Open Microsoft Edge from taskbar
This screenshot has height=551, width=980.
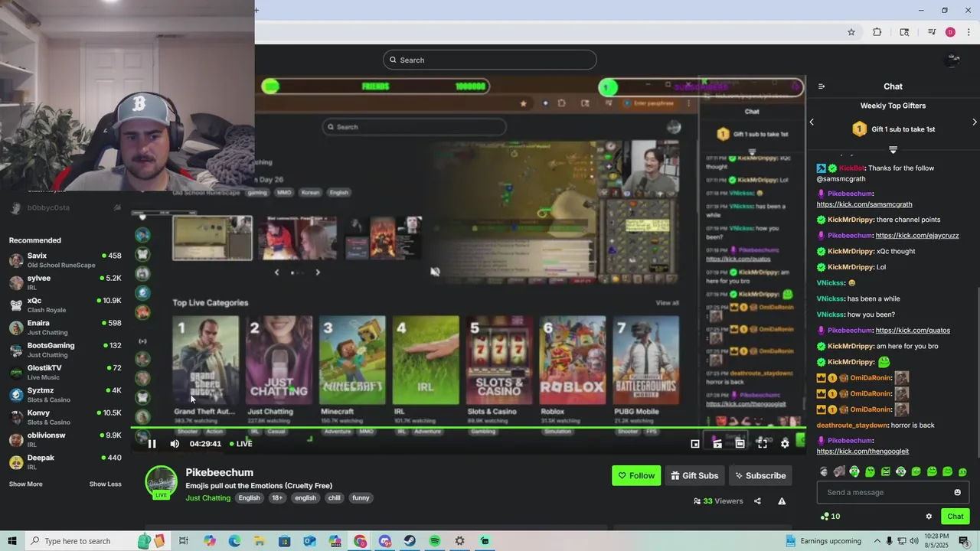pos(234,541)
